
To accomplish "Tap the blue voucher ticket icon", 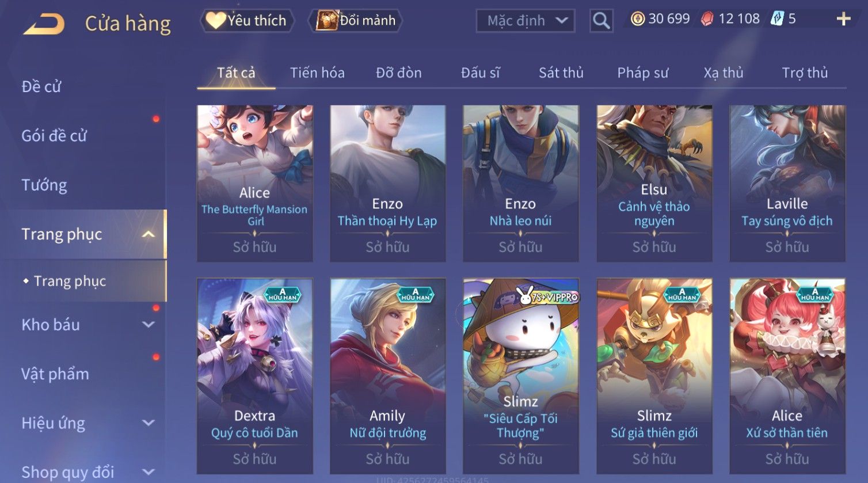I will pos(777,19).
